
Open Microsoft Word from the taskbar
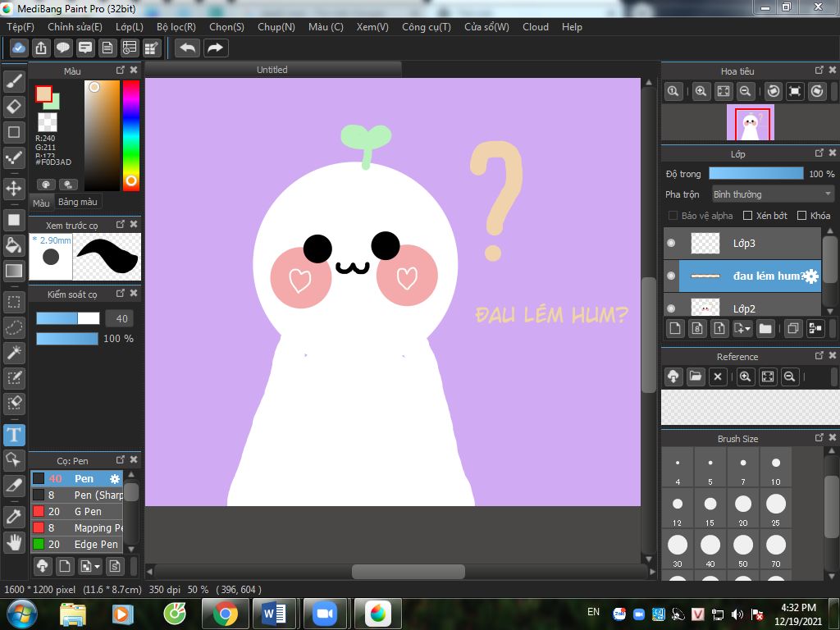[x=275, y=614]
